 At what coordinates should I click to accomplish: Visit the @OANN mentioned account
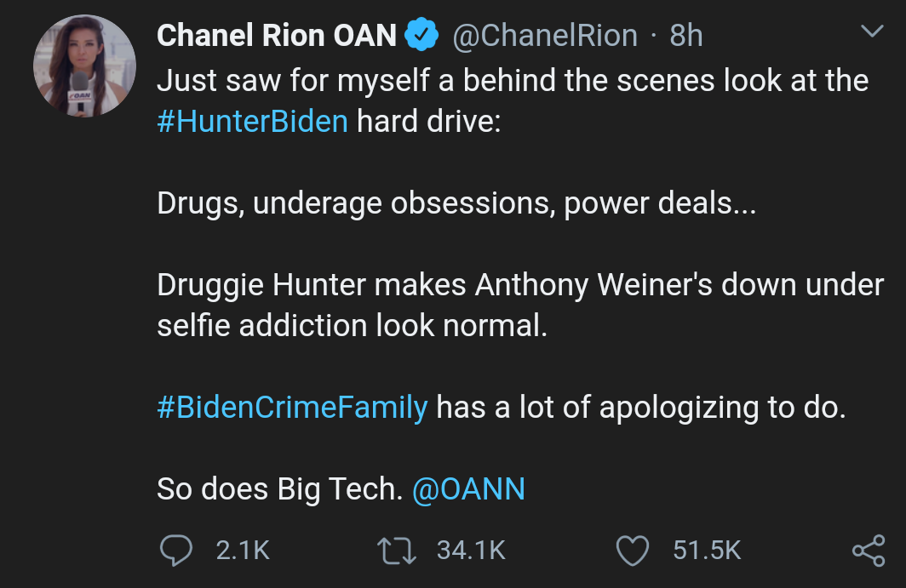pos(468,489)
